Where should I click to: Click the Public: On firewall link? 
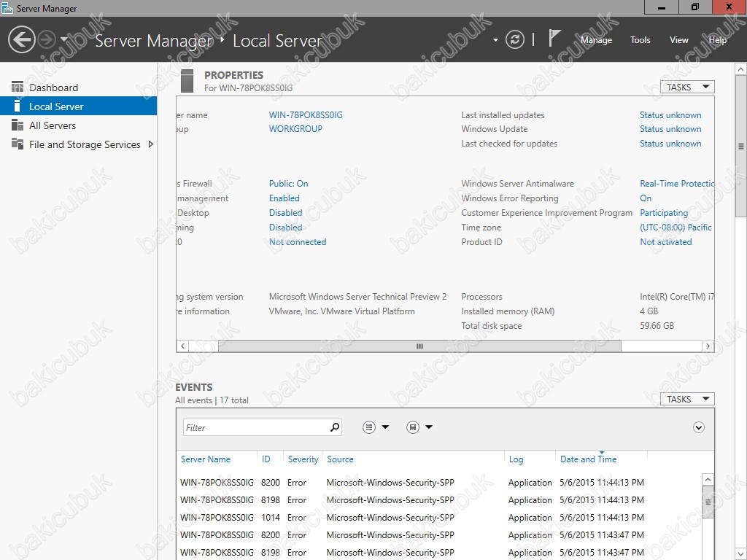pyautogui.click(x=288, y=183)
